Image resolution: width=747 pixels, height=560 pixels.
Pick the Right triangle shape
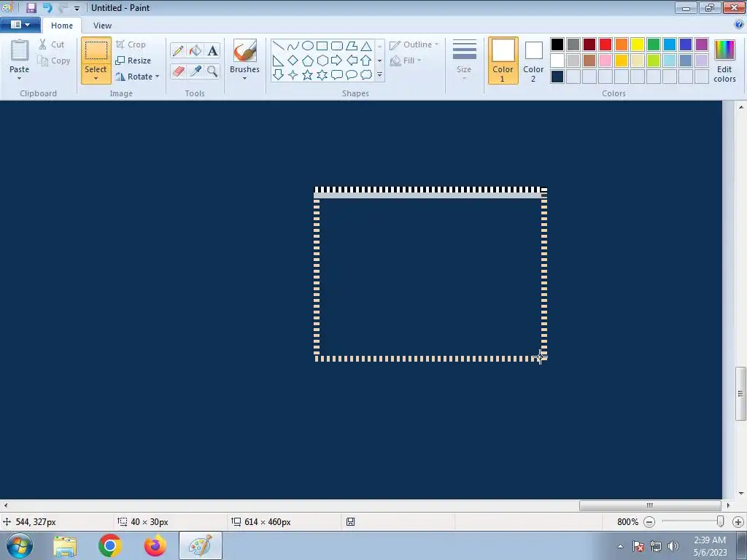(x=278, y=61)
